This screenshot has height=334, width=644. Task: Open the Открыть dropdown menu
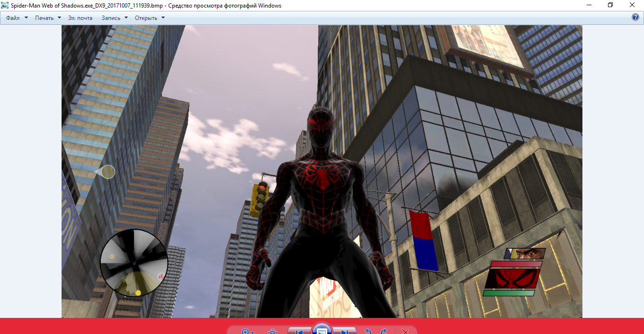(x=150, y=18)
